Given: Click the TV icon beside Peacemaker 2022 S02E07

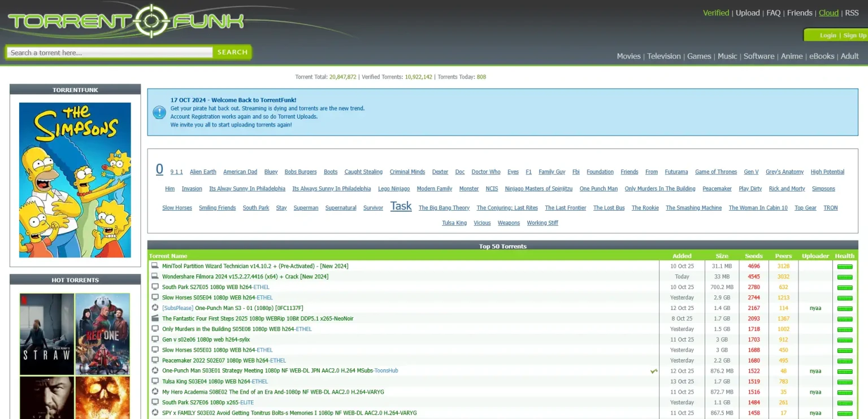Looking at the screenshot, I should (155, 360).
